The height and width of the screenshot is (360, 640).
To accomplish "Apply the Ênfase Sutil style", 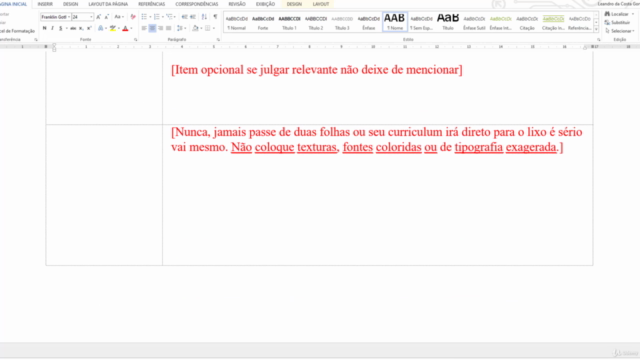I will (x=474, y=22).
